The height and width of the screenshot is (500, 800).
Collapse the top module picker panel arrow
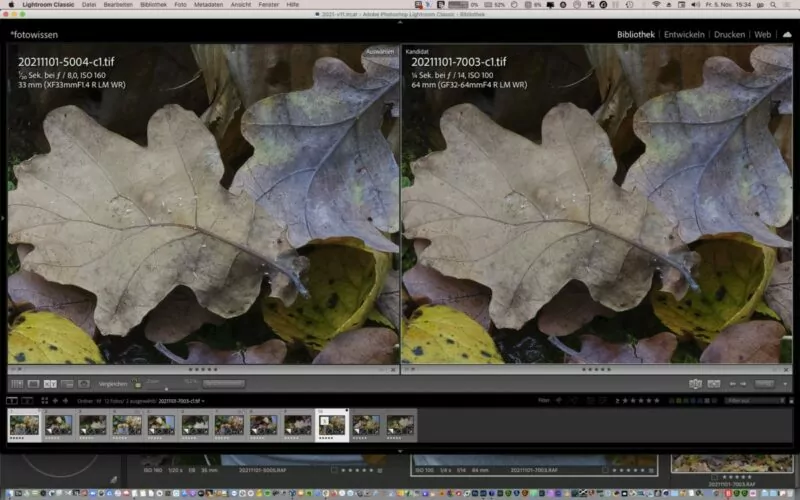pyautogui.click(x=400, y=22)
